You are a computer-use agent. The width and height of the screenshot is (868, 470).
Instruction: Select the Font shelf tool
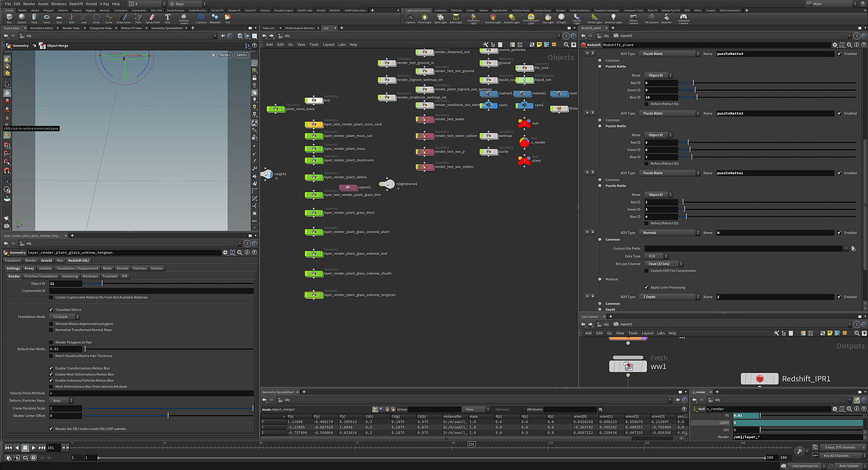point(167,18)
